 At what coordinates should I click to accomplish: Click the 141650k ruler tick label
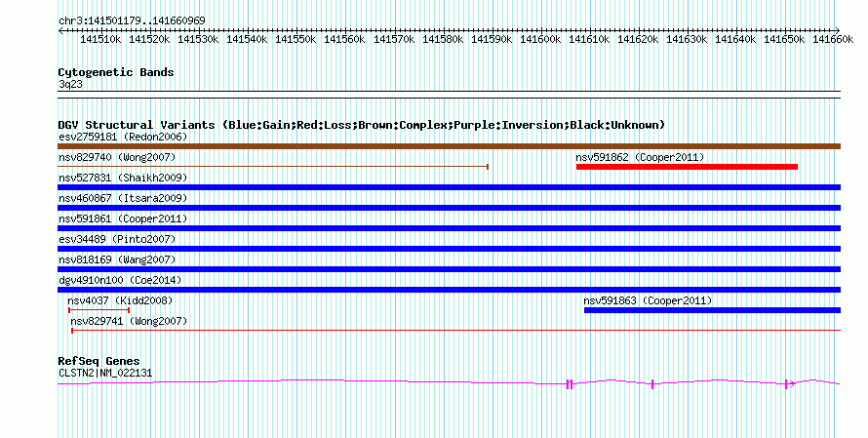point(784,39)
